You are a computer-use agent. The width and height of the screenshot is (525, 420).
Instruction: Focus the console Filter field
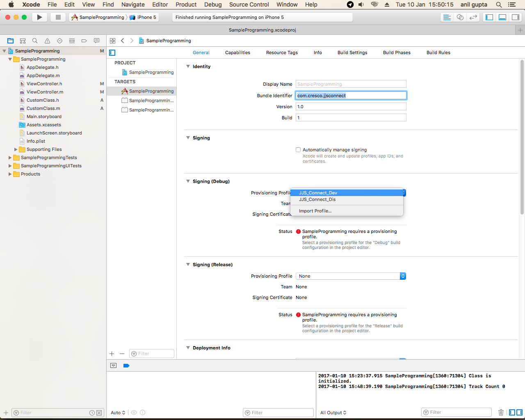pyautogui.click(x=457, y=412)
